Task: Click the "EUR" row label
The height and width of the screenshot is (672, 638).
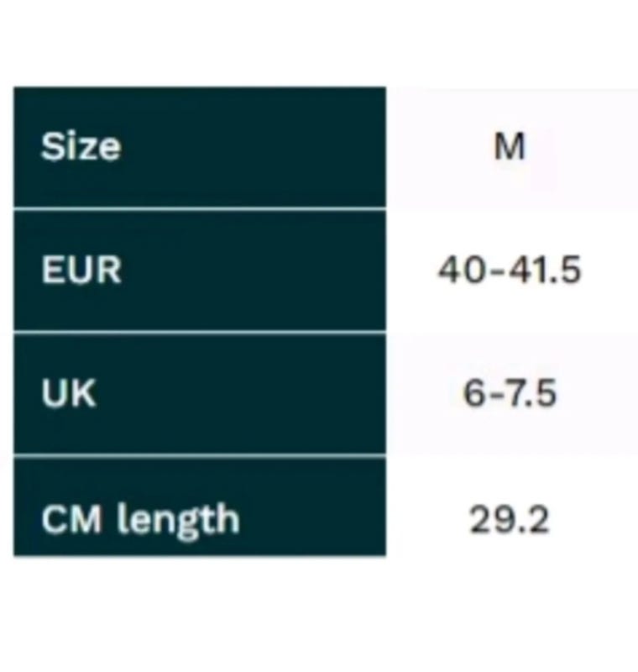Action: (81, 270)
